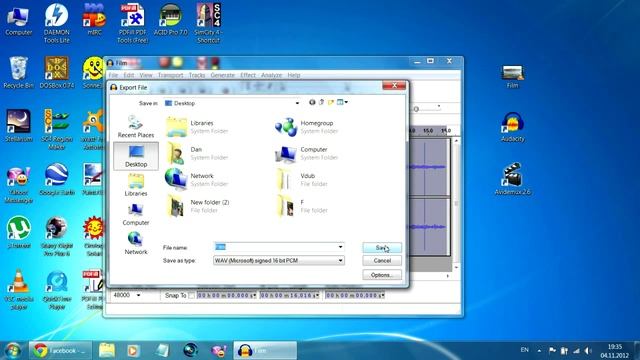
Task: Show hidden system tray icons arrow
Action: (x=539, y=351)
